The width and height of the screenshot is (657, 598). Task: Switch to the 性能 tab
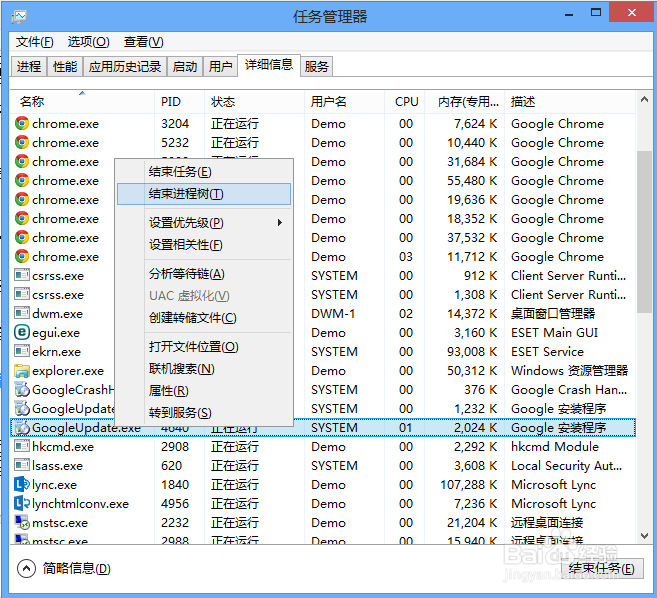pos(65,66)
